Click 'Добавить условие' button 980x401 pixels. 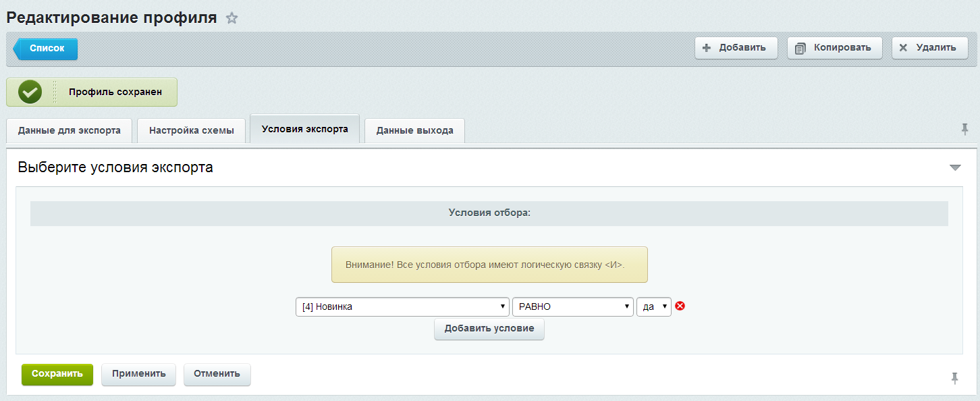(x=489, y=329)
